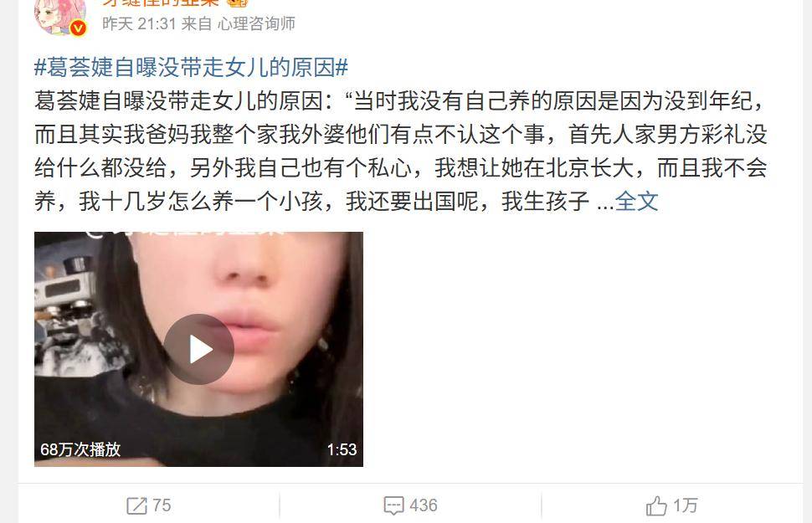Click the post body text paragraph
Screen dimensions: 812x523
click(401, 151)
